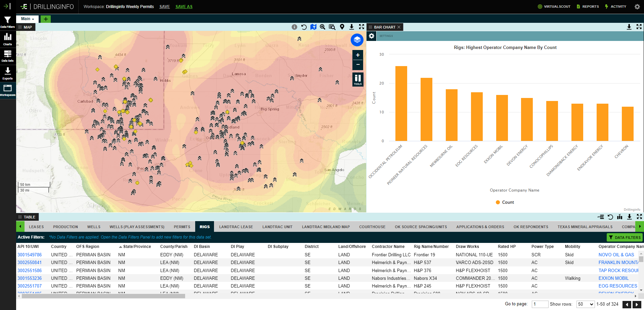The height and width of the screenshot is (310, 644).
Task: Toggle table column selection list icon
Action: click(x=601, y=217)
